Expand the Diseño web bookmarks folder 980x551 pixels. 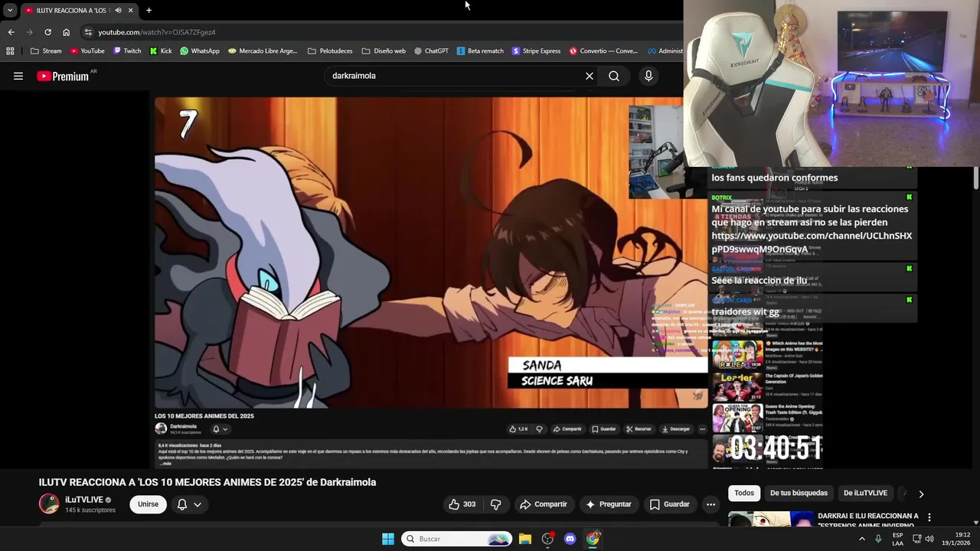click(384, 51)
